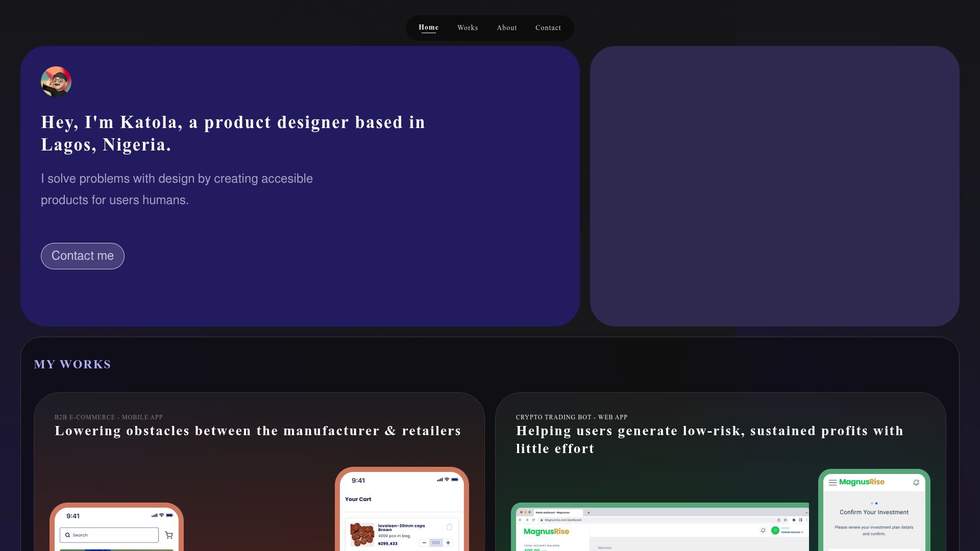
Task: Click the green user avatar in dashboard
Action: 775,531
